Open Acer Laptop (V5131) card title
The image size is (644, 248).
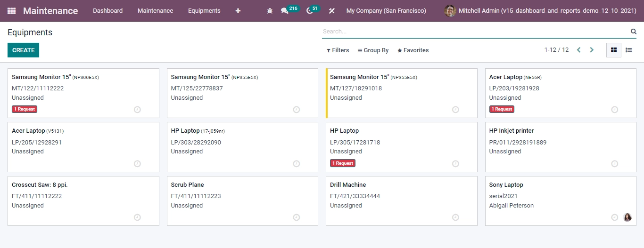pos(38,131)
